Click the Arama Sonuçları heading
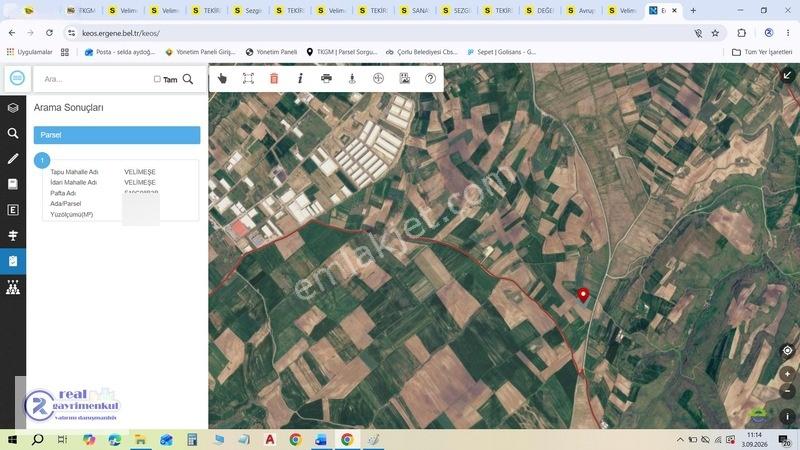 68,108
